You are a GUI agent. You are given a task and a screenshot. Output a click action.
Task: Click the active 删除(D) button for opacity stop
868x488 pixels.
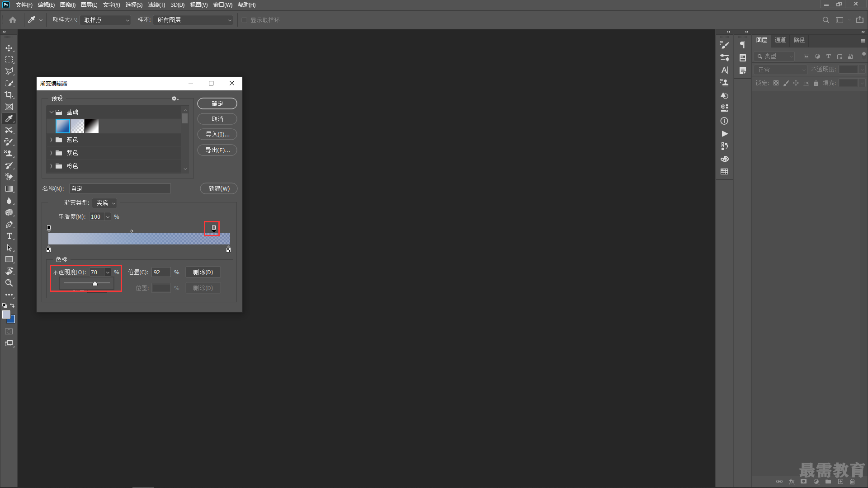coord(203,272)
